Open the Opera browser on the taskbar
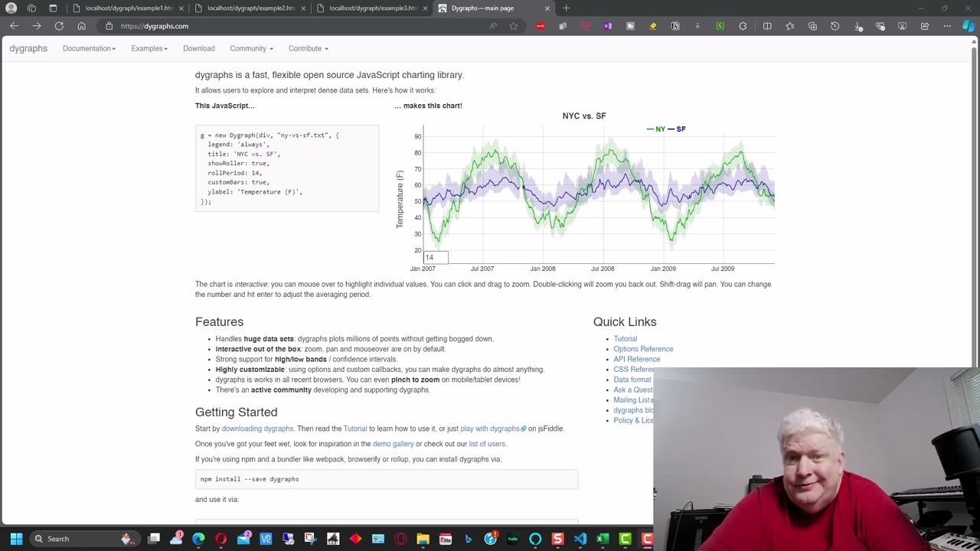The image size is (980, 551). [x=221, y=539]
